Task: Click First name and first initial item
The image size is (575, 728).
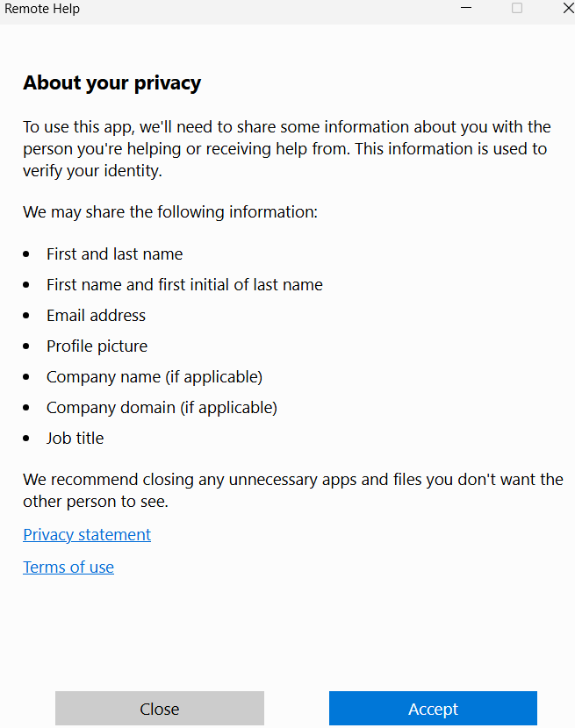Action: point(184,284)
